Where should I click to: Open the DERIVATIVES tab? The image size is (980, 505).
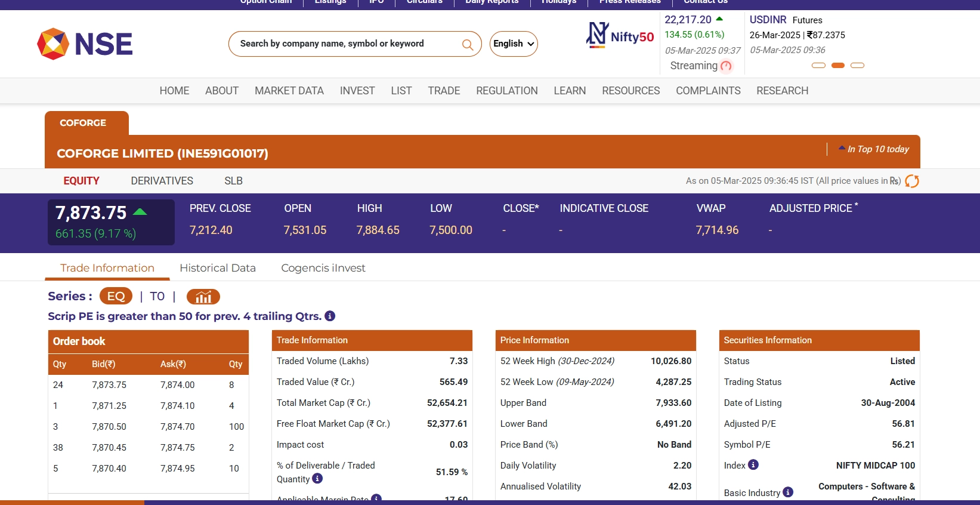tap(162, 181)
